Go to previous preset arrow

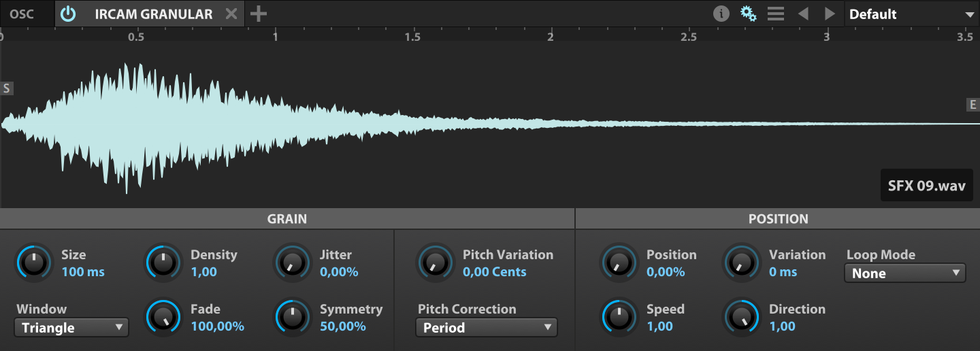pos(803,14)
